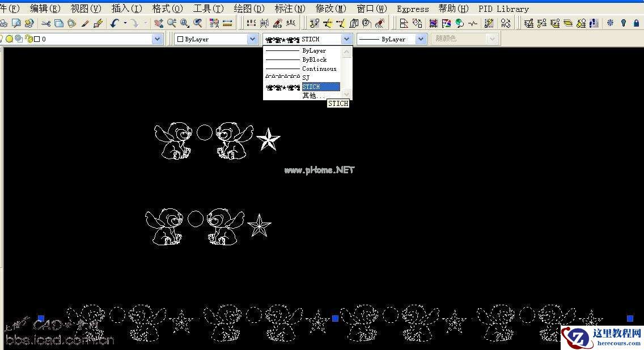
Task: Click the blue padlock icon in toolbar
Action: (637, 23)
